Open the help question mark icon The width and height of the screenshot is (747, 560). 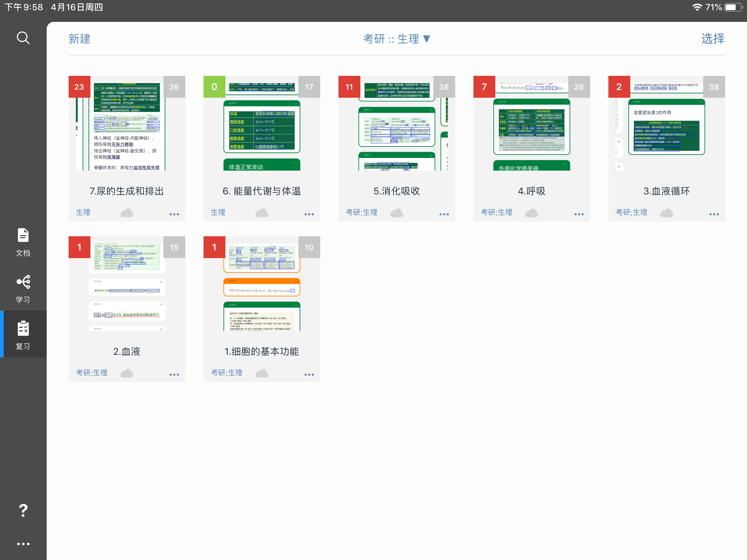(x=23, y=510)
